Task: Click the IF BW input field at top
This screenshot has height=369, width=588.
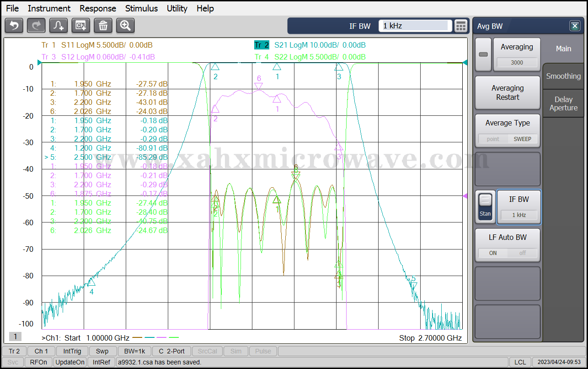Action: pos(415,26)
